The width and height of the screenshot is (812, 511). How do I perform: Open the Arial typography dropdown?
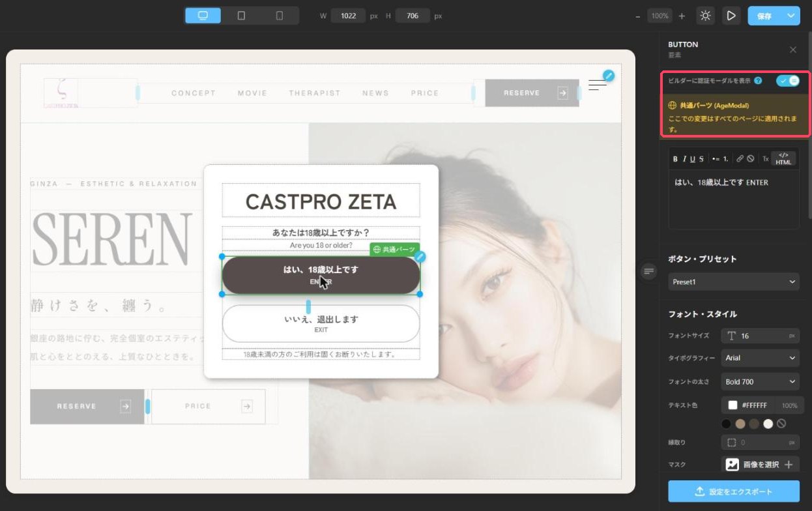coord(760,358)
